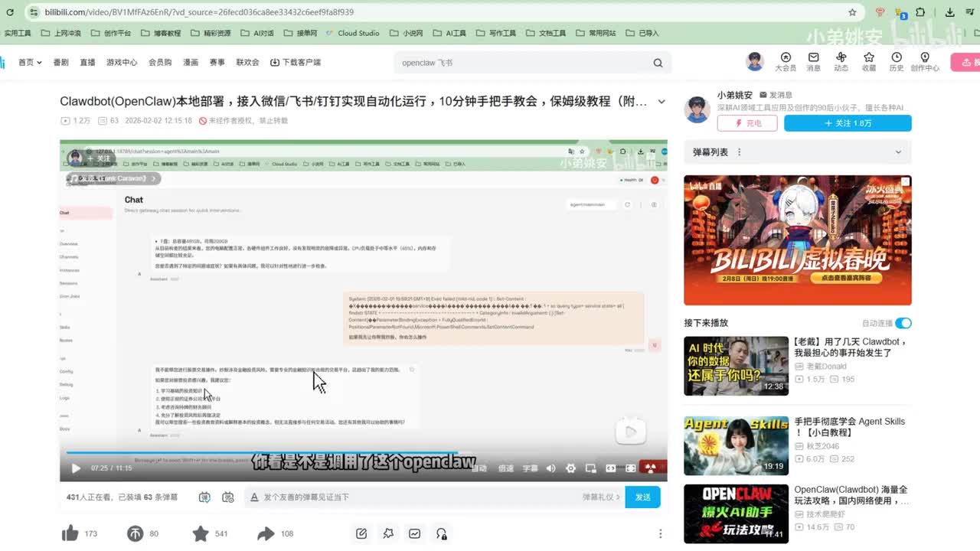The image size is (980, 551).
Task: Focus the openclaw 飞书 search box
Action: click(x=521, y=63)
